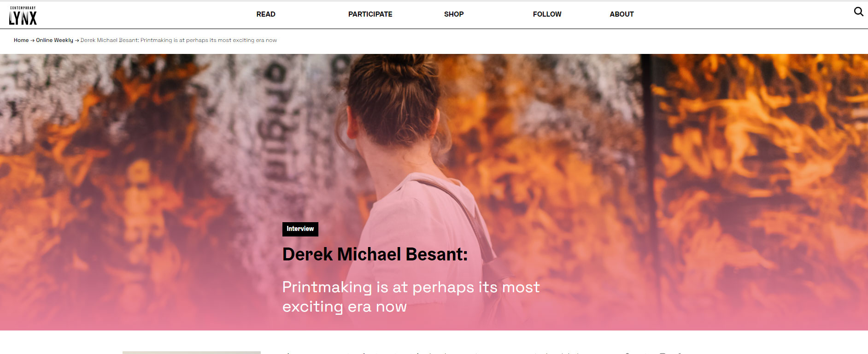Select the ABOUT navigation item

click(622, 14)
